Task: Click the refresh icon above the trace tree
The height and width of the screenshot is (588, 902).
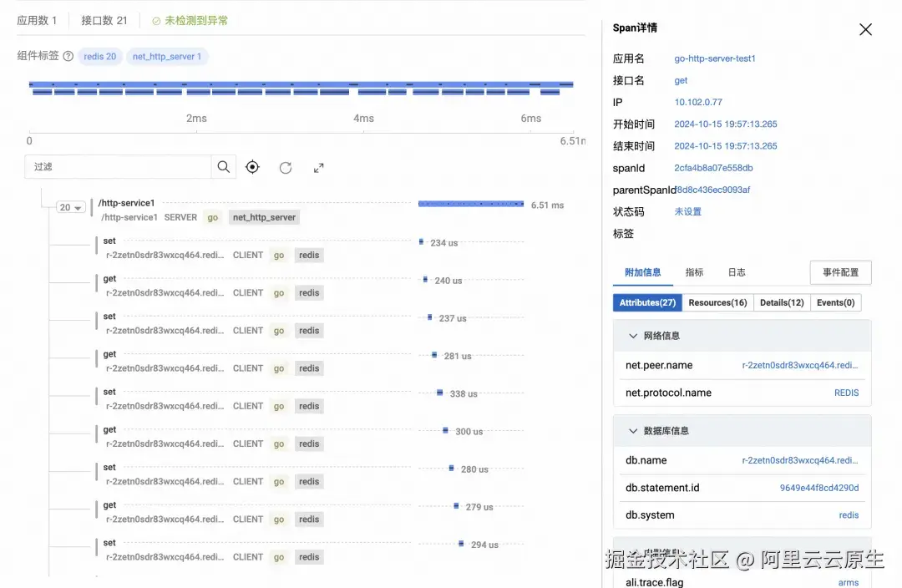Action: point(286,167)
